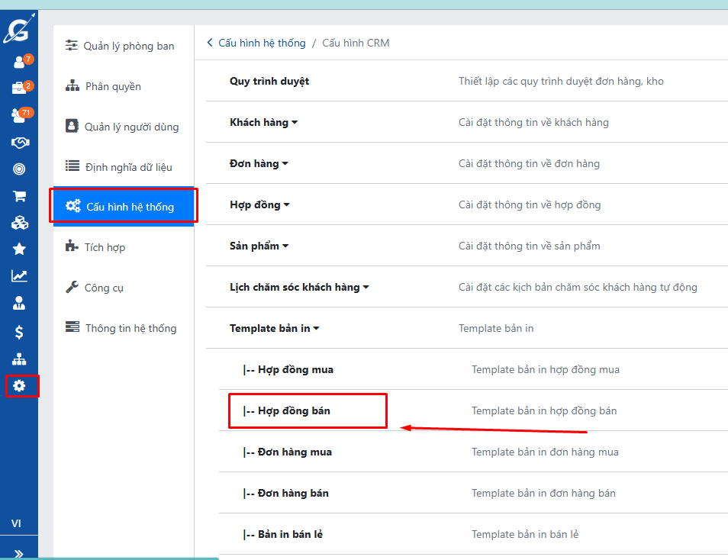The width and height of the screenshot is (728, 560).
Task: Collapse the Template bản in section
Action: pos(274,328)
